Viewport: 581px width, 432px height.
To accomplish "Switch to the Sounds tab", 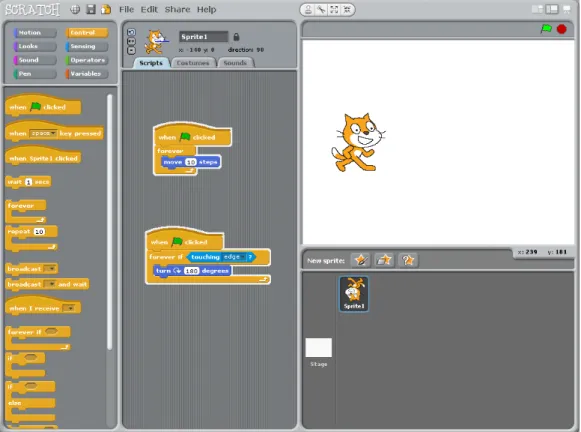I will point(235,63).
